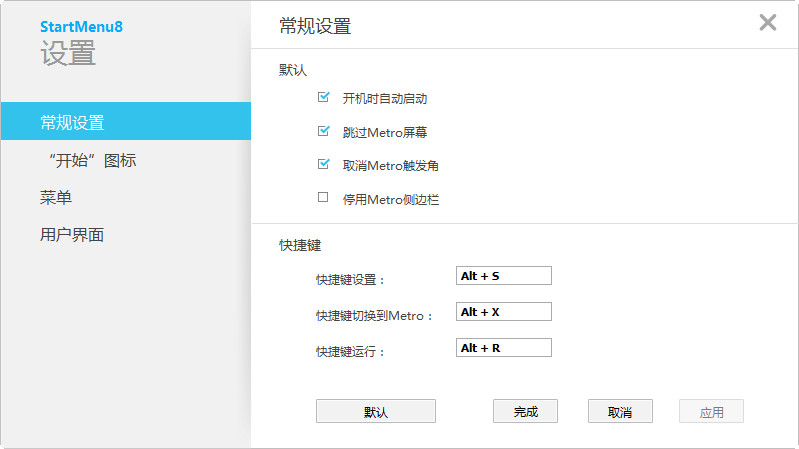Image resolution: width=799 pixels, height=449 pixels.
Task: Click the 常规设置 page title at top
Action: point(315,27)
